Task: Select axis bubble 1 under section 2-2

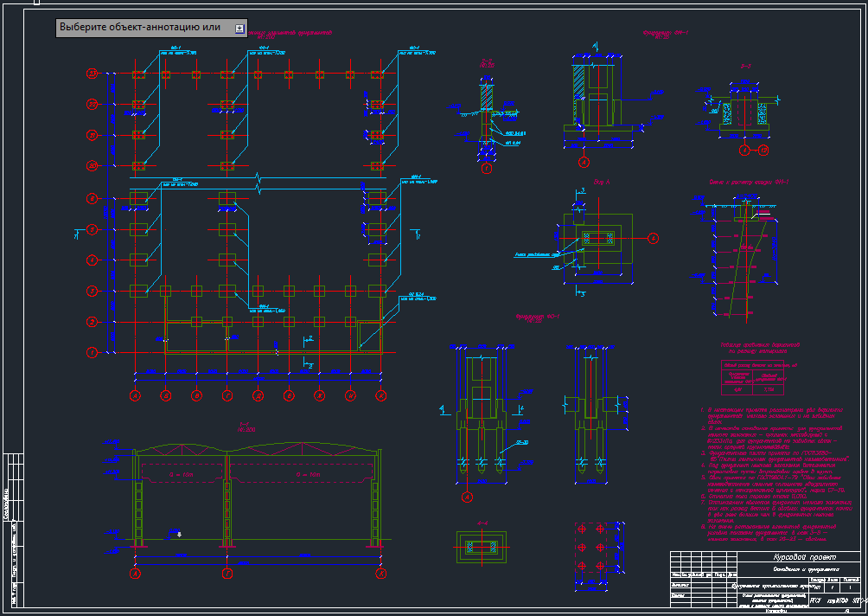Action: point(487,169)
